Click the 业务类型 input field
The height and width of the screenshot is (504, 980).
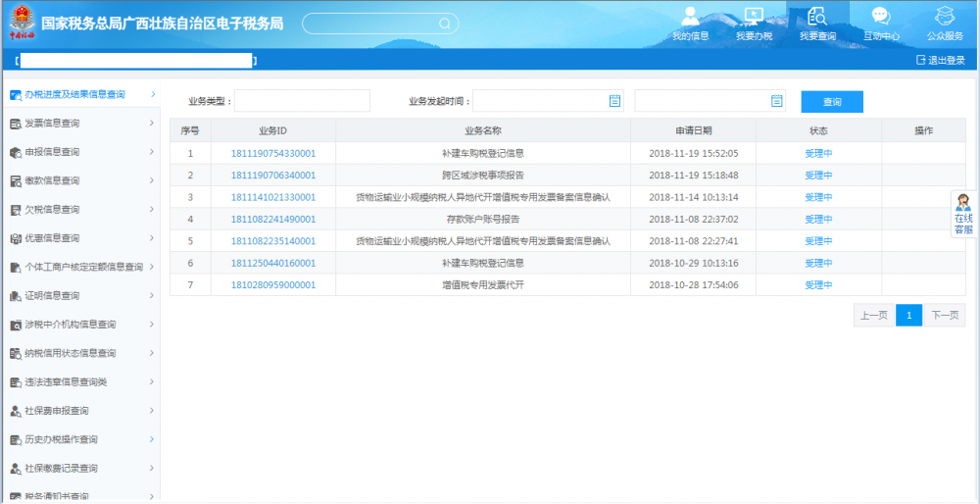coord(302,101)
